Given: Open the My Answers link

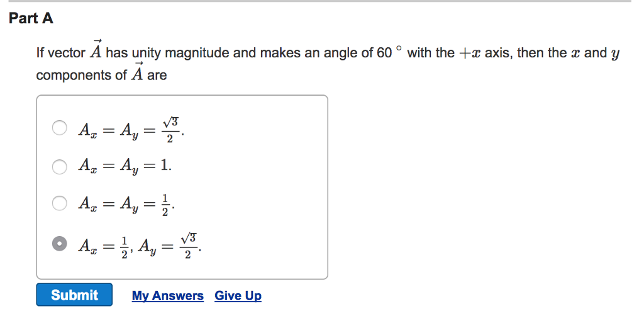Looking at the screenshot, I should point(167,296).
